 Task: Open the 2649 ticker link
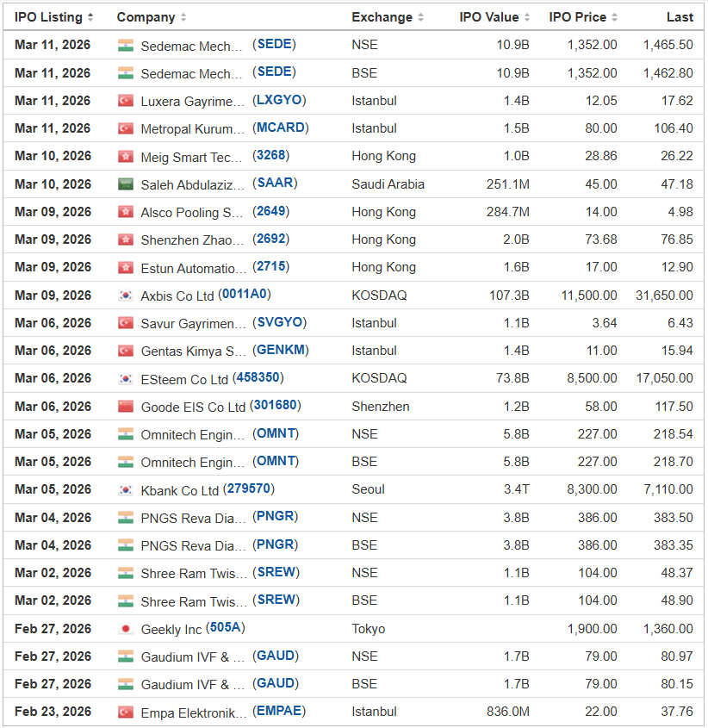[271, 211]
